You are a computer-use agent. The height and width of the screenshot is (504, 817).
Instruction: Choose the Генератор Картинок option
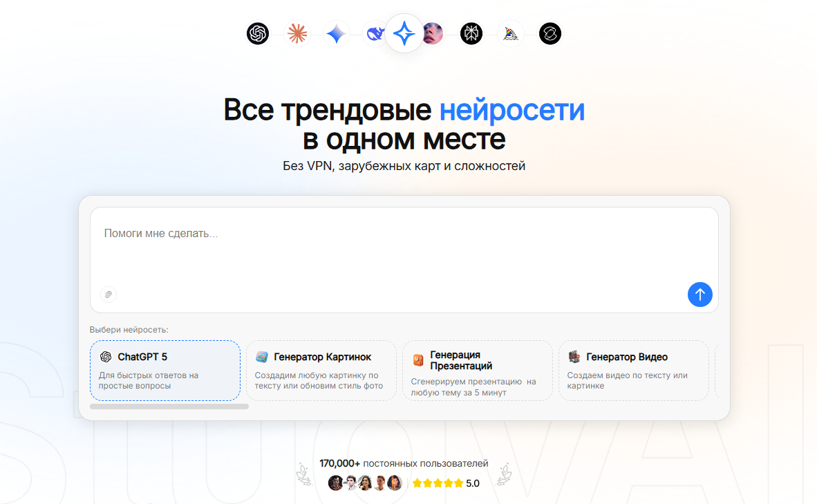[x=321, y=371]
